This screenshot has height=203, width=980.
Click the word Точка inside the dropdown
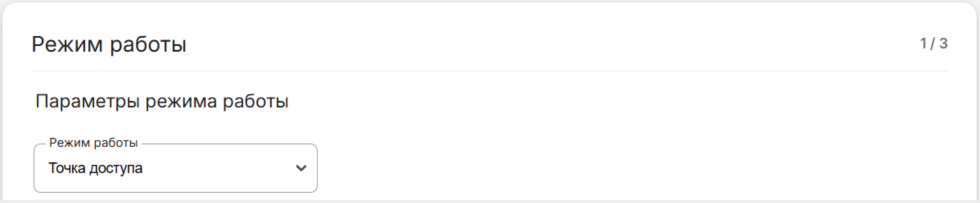coord(67,168)
